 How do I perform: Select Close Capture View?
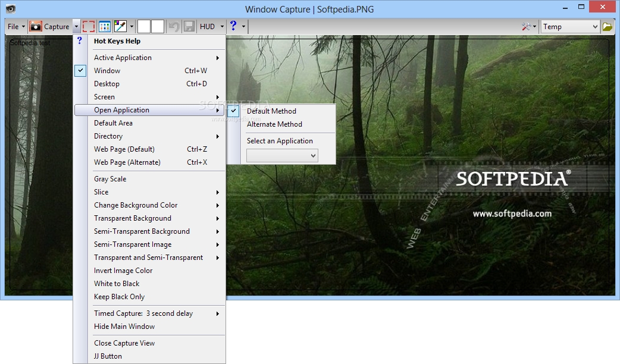150,343
